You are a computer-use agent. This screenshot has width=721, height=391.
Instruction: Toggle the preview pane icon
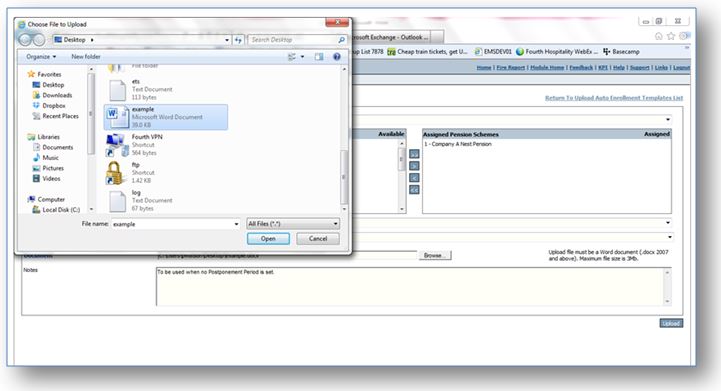coord(319,57)
